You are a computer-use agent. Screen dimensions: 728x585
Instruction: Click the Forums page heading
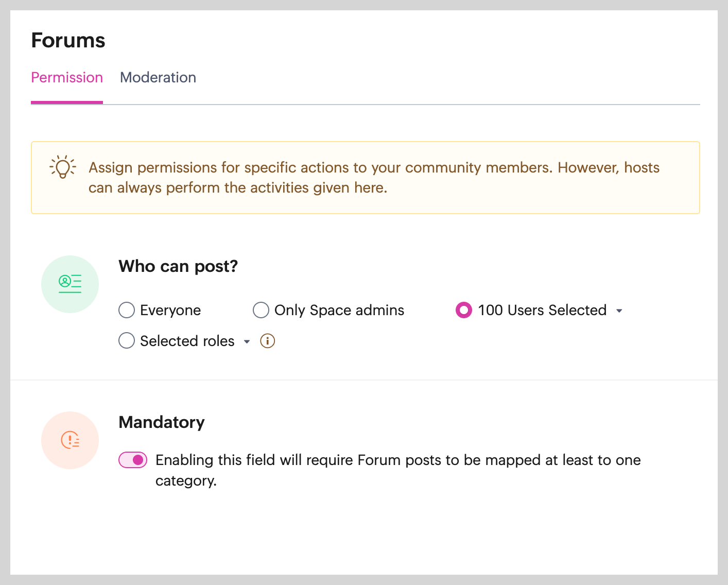(x=68, y=40)
